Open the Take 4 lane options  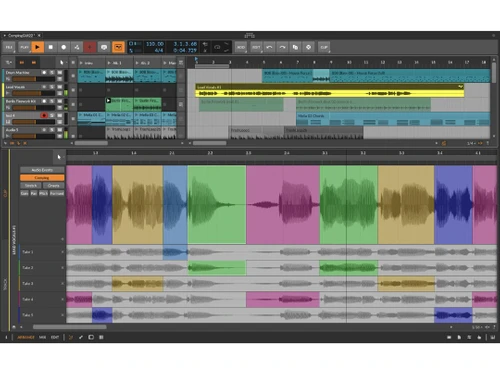pyautogui.click(x=63, y=299)
